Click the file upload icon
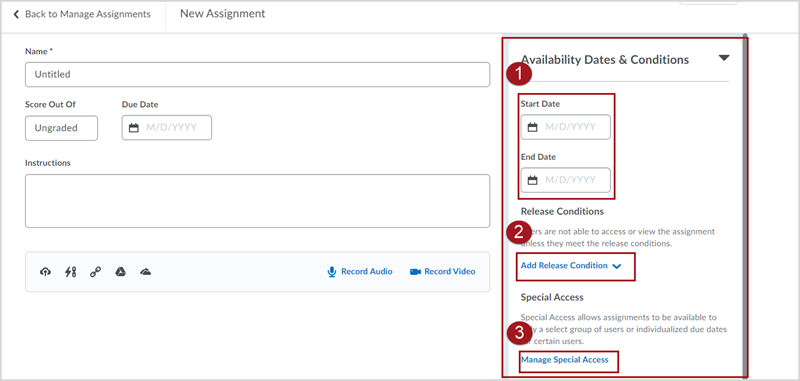The height and width of the screenshot is (381, 800). point(45,272)
